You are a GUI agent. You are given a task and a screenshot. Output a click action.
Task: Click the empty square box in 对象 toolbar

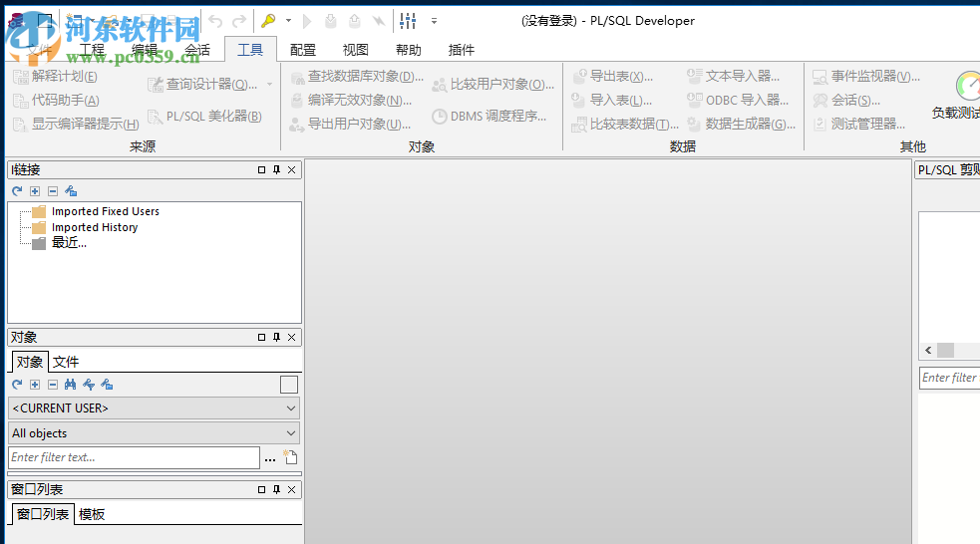[x=289, y=385]
